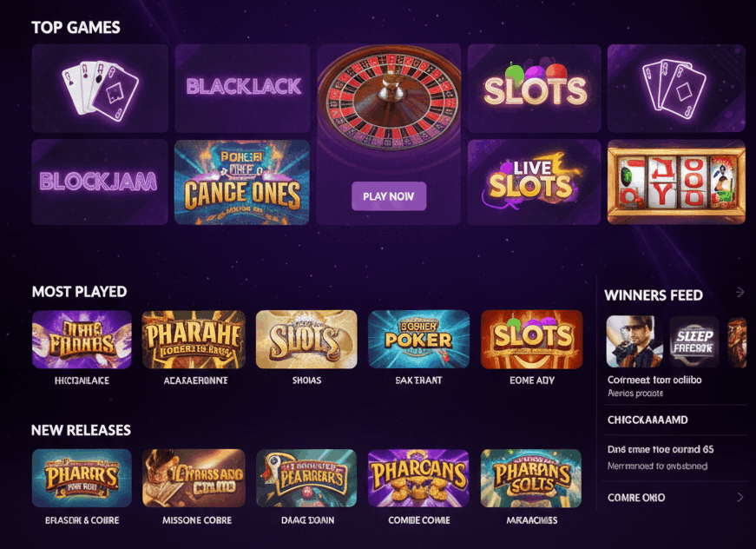Viewport: 756px width, 549px height.
Task: Open the CANGE ONES game tile
Action: pyautogui.click(x=242, y=182)
